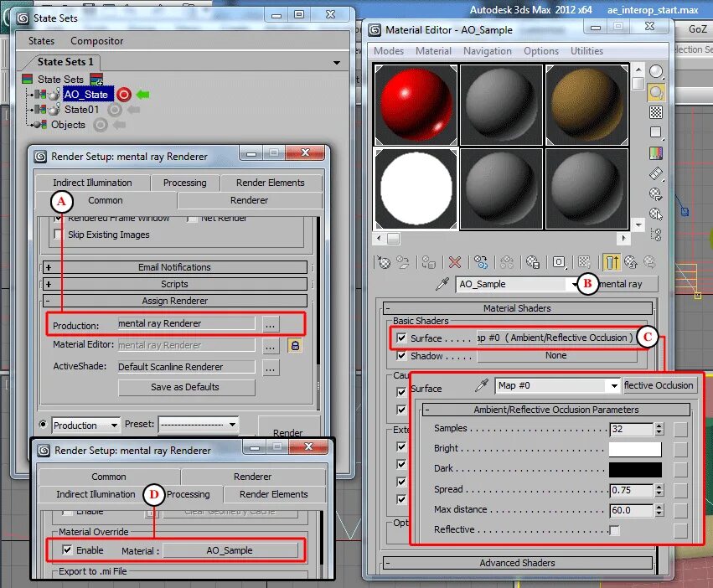Toggle record circle for State01

coord(115,110)
